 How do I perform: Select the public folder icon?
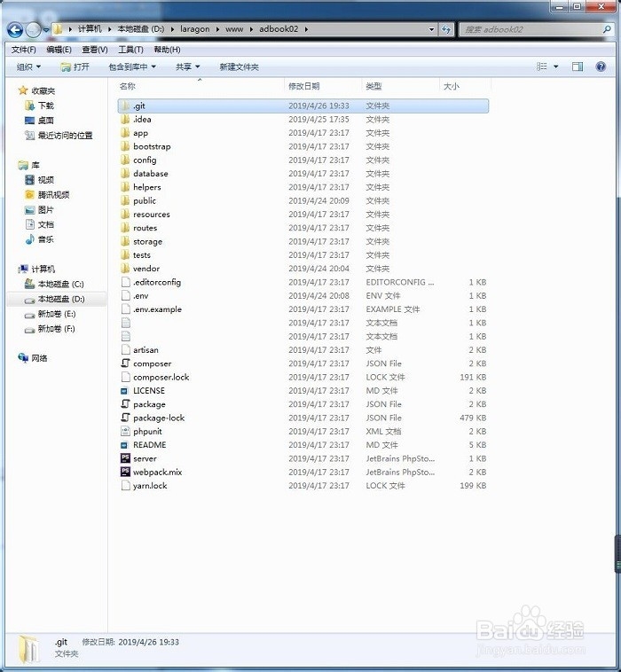125,200
